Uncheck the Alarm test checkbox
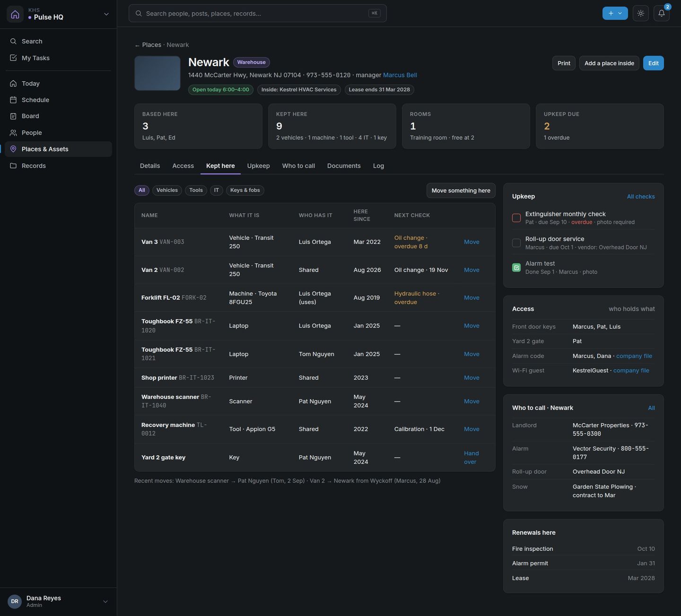This screenshot has width=681, height=616. coord(516,268)
